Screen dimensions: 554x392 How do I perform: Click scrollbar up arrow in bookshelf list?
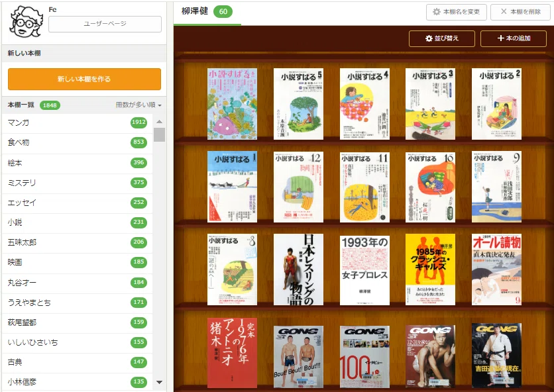[x=159, y=121]
